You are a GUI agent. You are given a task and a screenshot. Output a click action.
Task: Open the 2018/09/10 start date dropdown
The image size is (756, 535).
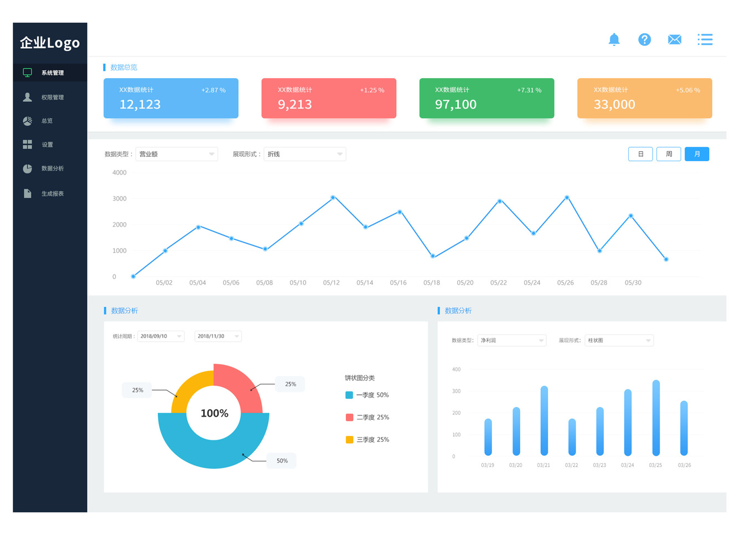coord(160,336)
